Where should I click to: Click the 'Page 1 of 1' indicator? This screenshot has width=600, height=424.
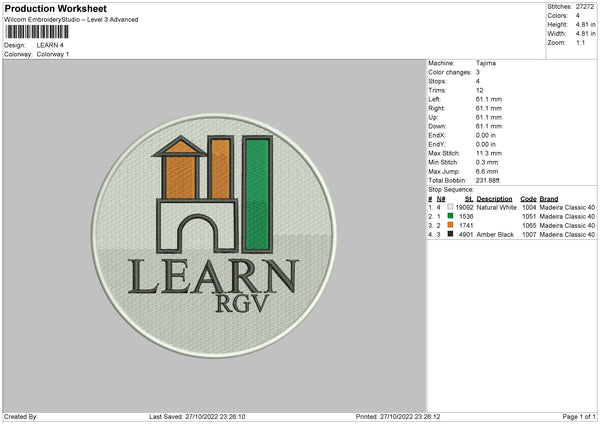click(x=579, y=417)
